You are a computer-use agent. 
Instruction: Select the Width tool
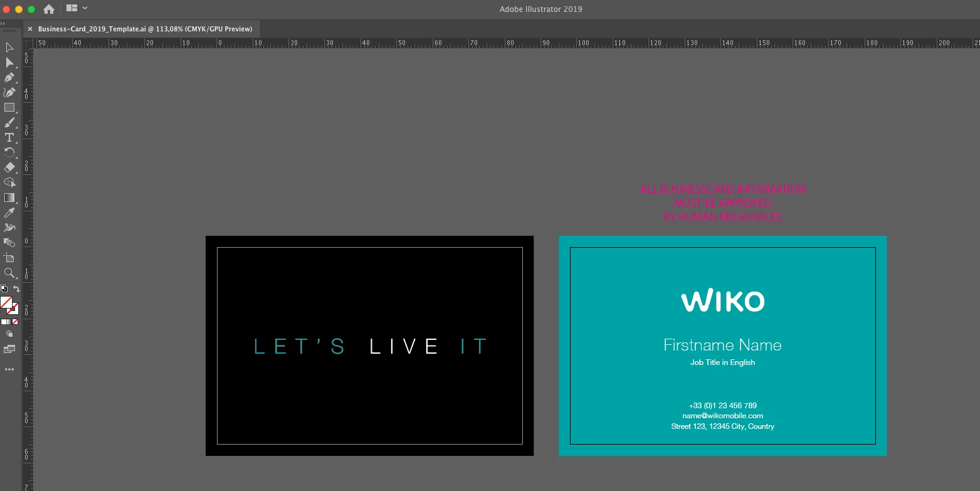[9, 228]
